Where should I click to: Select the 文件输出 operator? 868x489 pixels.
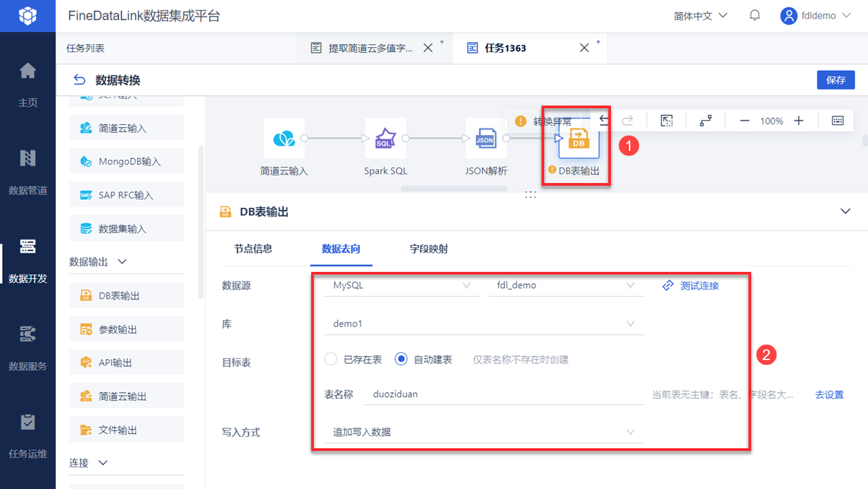point(126,430)
